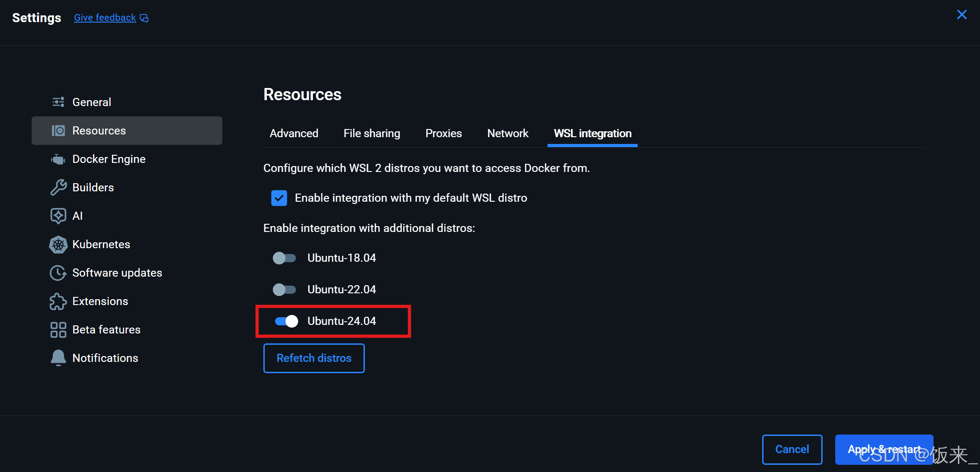Open the Notifications label in sidebar

(x=105, y=358)
